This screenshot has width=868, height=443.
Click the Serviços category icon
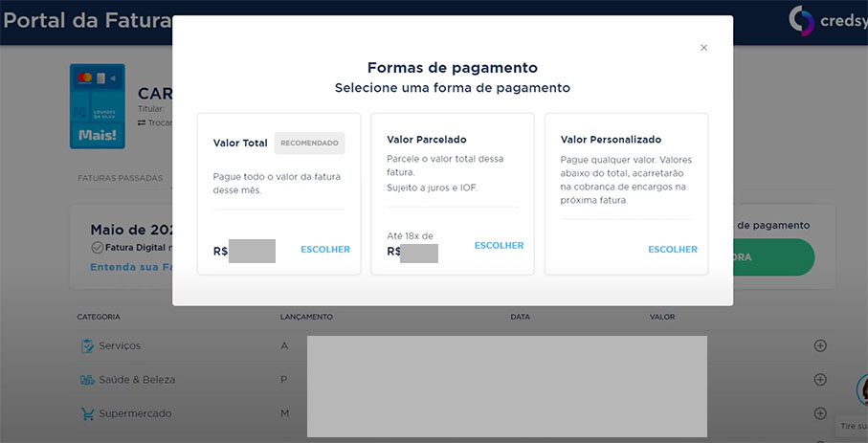click(87, 346)
